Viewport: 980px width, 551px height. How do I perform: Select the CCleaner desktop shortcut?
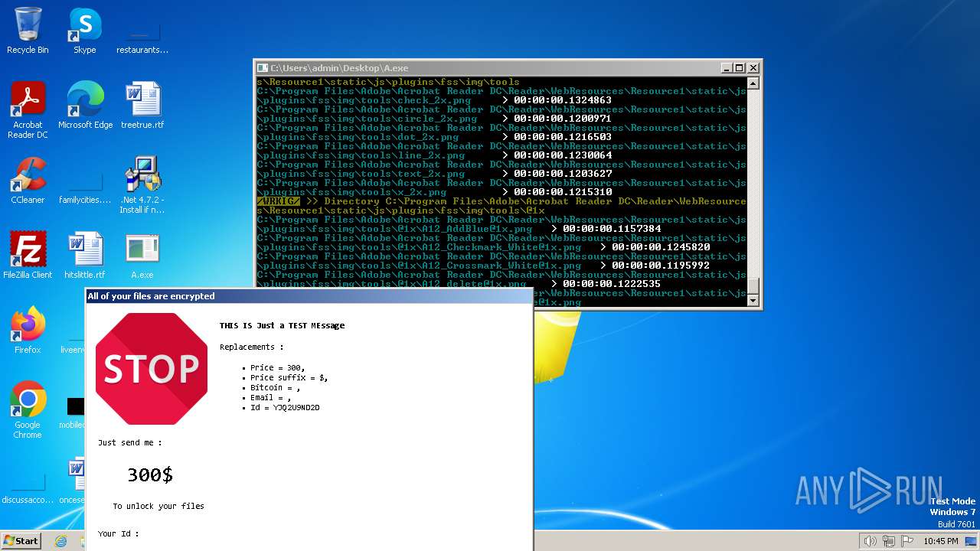coord(28,181)
